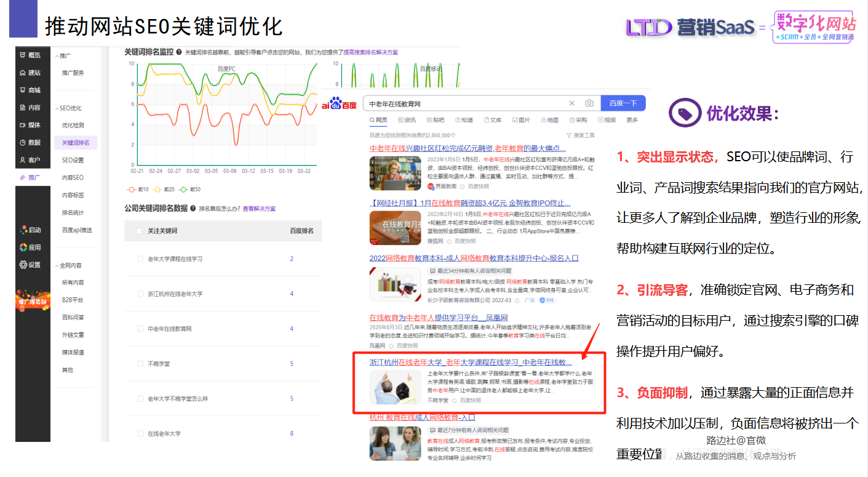Click thumbnail of first Baidu result
Screen dimensions: 868x477
[x=396, y=174]
